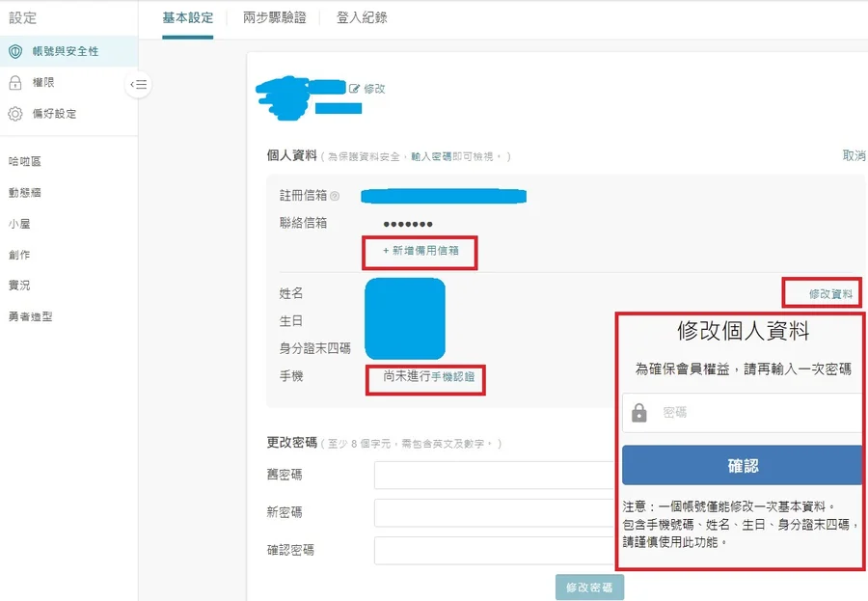Click 取消 beside the 個人資料 header
This screenshot has width=868, height=601.
tap(854, 155)
